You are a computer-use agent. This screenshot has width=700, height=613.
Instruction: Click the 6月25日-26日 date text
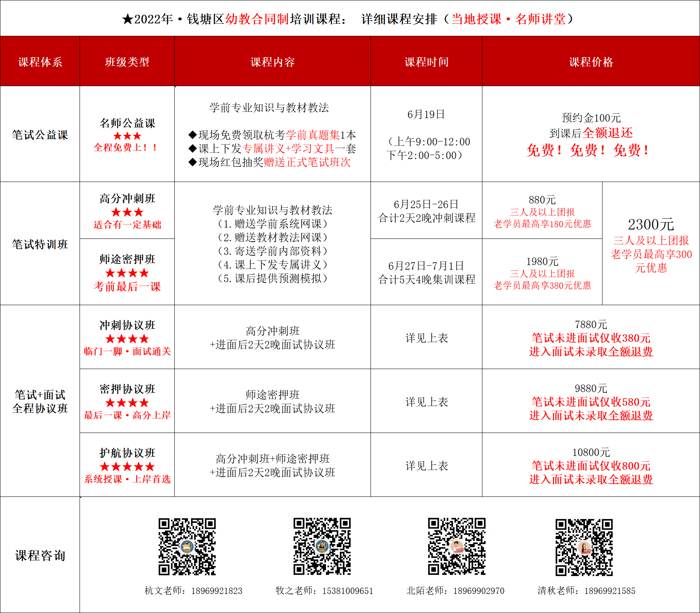(426, 205)
